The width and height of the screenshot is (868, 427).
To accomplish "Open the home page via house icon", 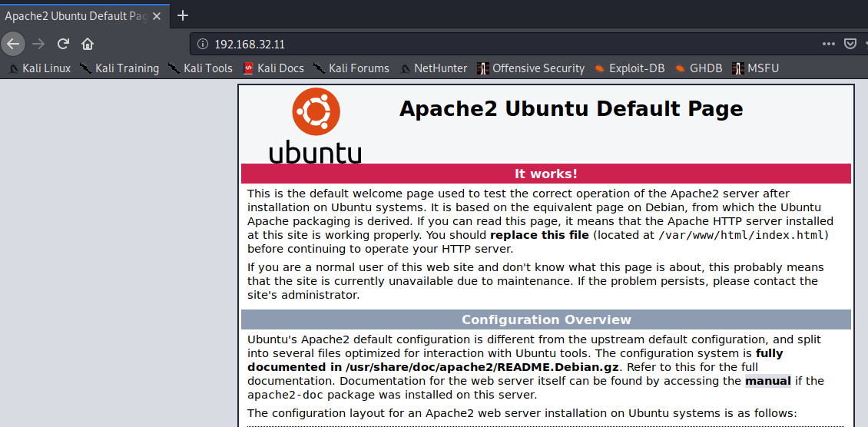I will click(x=88, y=44).
